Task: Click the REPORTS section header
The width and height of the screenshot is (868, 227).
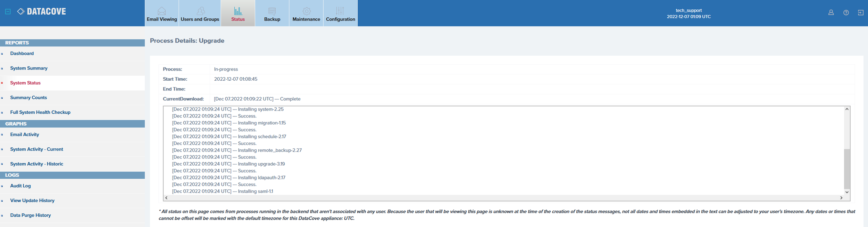Action: pos(72,43)
